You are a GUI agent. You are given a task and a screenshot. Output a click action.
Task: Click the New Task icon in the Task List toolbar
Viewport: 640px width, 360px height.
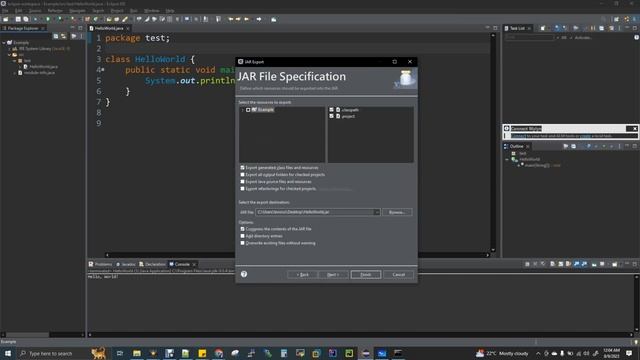click(x=542, y=28)
